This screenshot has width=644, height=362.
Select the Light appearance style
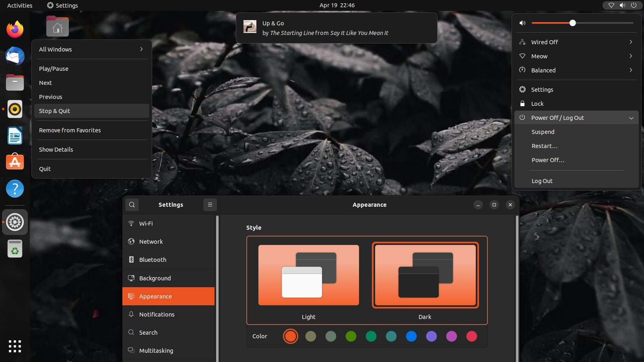click(x=308, y=275)
